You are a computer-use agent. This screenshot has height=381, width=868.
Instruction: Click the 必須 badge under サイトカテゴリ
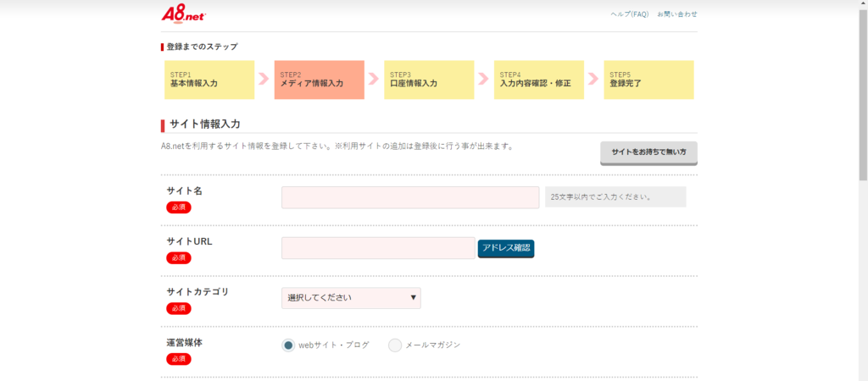(179, 308)
